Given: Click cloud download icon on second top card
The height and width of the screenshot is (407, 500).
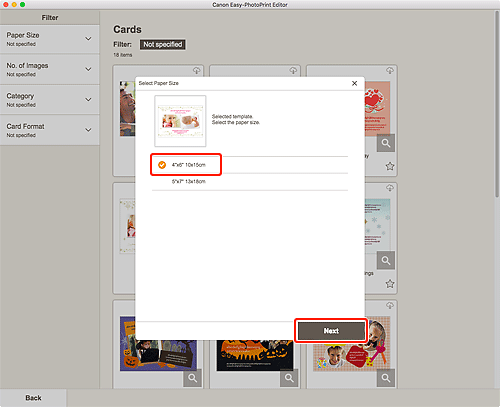Looking at the screenshot, I should pos(293,71).
